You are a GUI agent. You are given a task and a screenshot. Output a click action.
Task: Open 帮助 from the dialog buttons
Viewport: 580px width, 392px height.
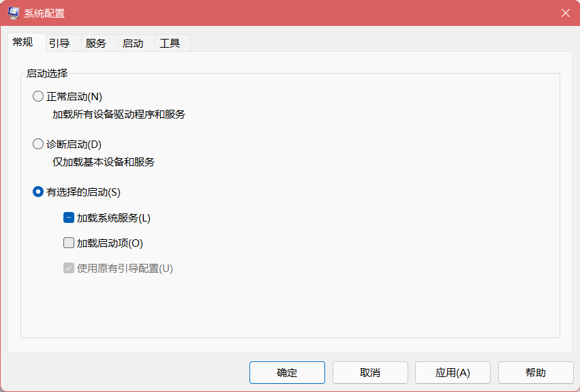tap(536, 372)
